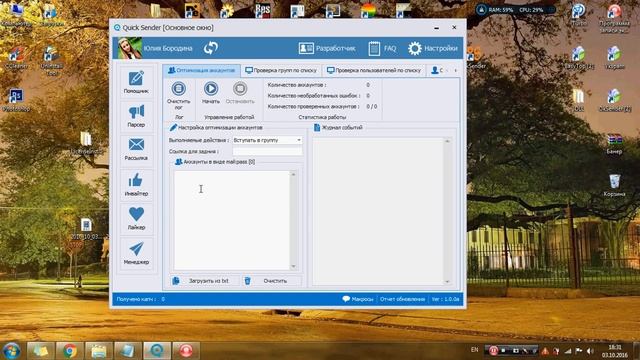Click Загрузить из txt button
640x360 pixels.
204,281
